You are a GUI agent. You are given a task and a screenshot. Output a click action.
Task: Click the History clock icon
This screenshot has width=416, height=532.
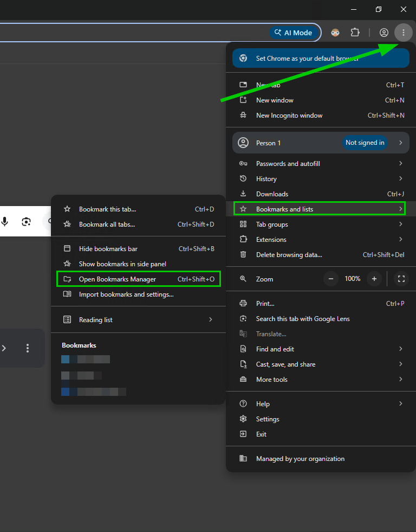243,178
